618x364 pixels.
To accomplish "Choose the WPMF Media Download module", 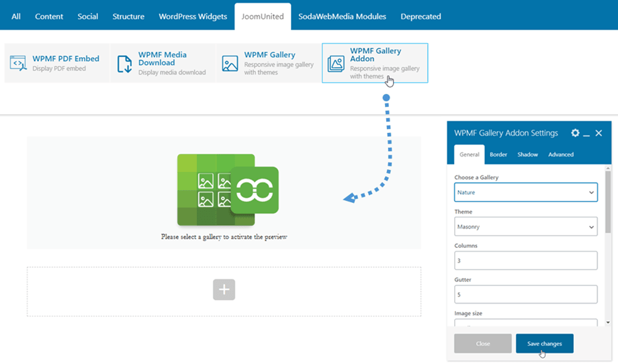I will click(163, 63).
